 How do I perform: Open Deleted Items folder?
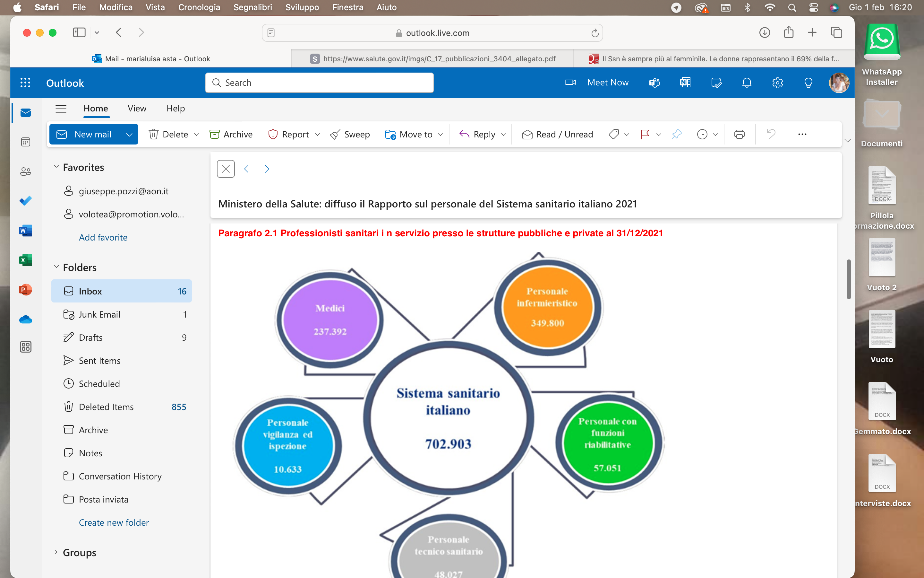[x=121, y=407]
